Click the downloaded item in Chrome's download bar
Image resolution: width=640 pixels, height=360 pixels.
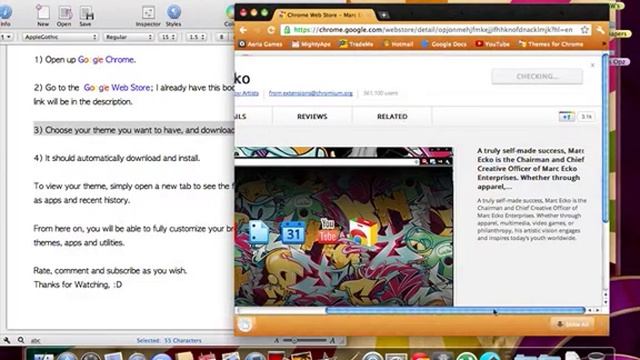tap(245, 324)
